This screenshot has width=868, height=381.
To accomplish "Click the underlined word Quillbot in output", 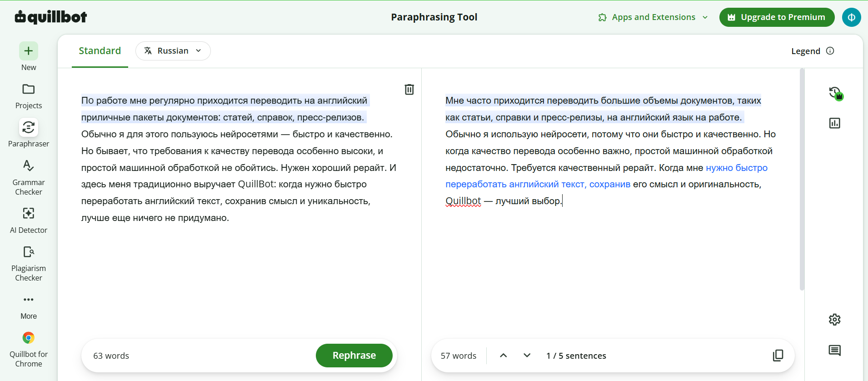I will 463,201.
